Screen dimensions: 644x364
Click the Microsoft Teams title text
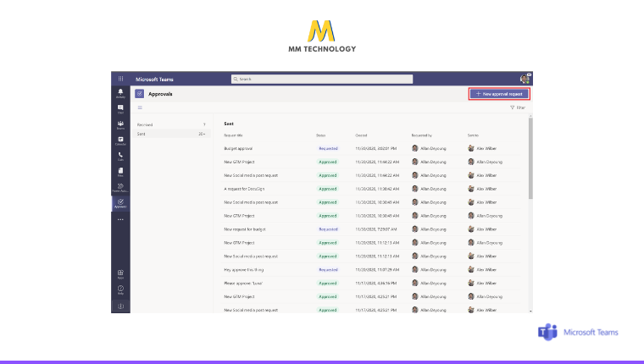pyautogui.click(x=154, y=80)
